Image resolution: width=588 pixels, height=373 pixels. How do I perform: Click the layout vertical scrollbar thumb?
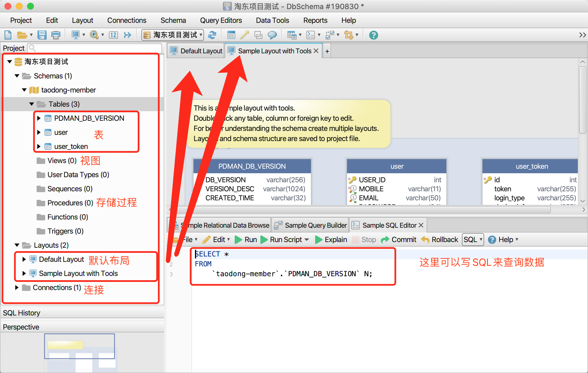(x=582, y=100)
